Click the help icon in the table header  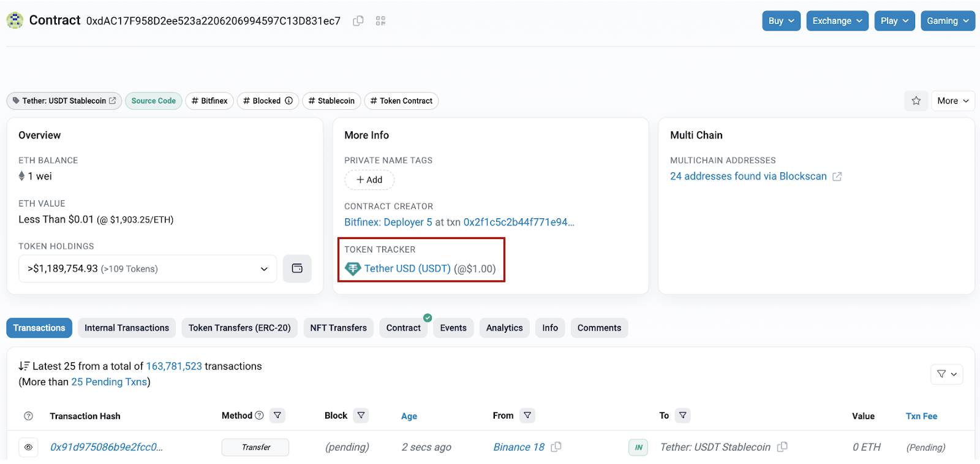(28, 416)
